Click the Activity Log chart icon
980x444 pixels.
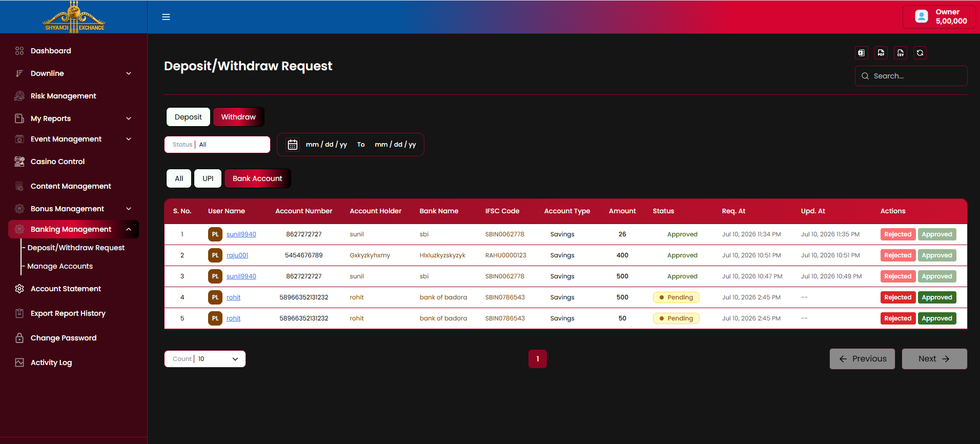(x=19, y=362)
